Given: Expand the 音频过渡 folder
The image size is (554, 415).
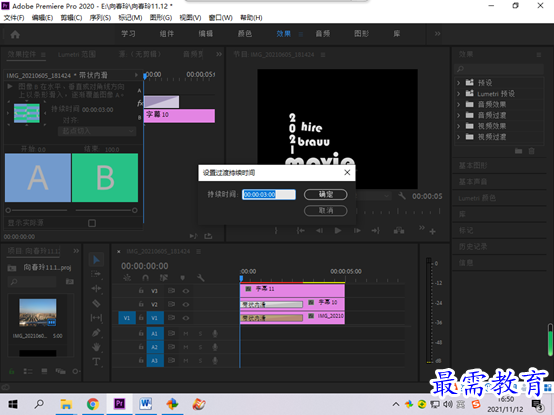Looking at the screenshot, I should [x=458, y=115].
